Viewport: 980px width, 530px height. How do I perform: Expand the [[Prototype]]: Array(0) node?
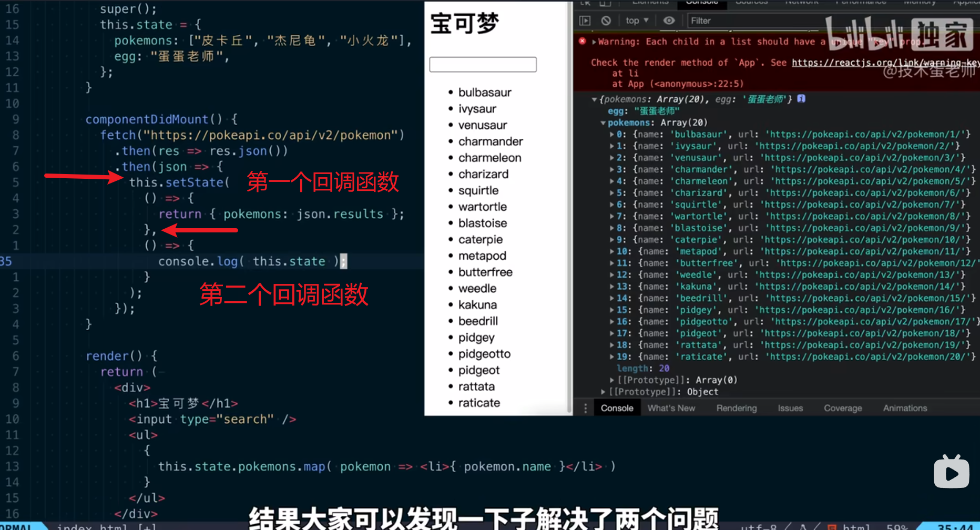612,380
